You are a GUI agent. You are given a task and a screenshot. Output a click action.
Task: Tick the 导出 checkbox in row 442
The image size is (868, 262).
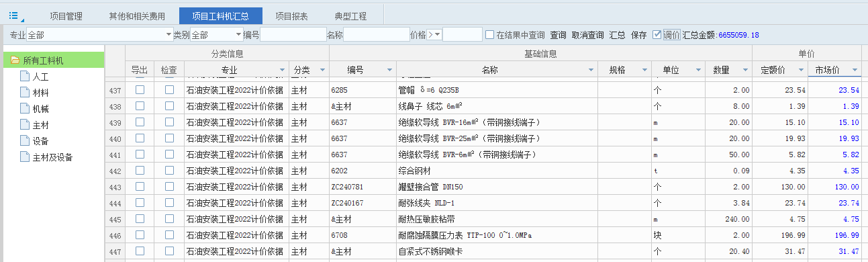tap(140, 170)
